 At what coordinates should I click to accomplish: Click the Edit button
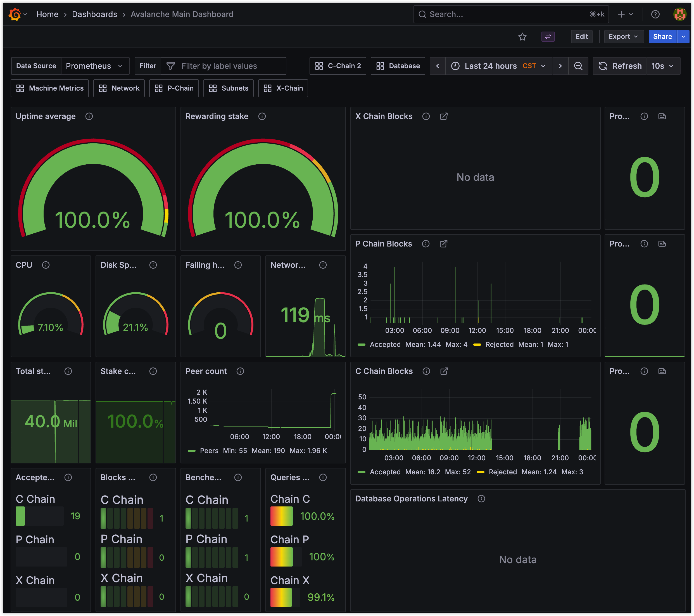pos(581,37)
